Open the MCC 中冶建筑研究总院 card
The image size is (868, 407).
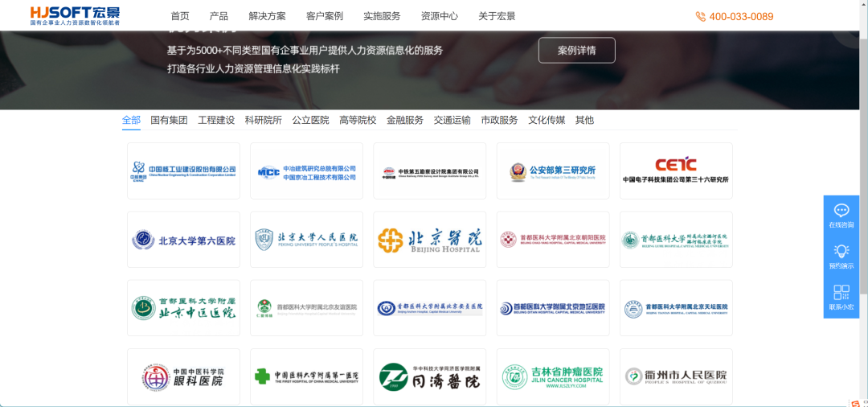(x=307, y=171)
